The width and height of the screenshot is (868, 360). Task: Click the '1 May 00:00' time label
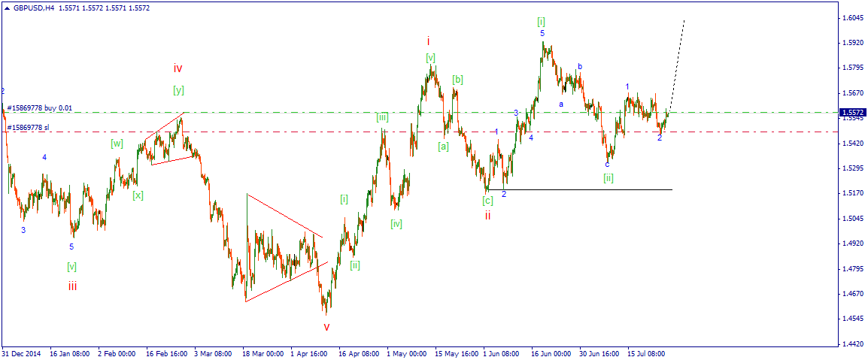click(x=405, y=352)
